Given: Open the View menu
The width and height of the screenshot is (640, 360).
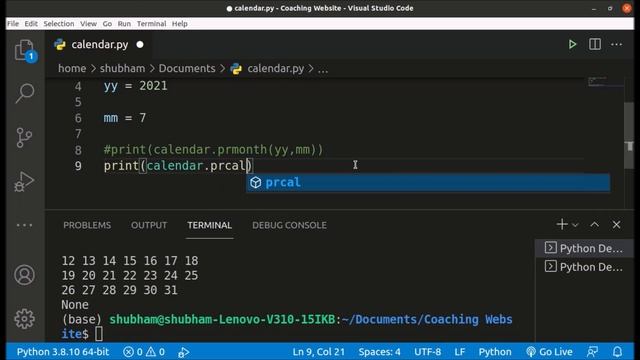Looking at the screenshot, I should pyautogui.click(x=88, y=24).
